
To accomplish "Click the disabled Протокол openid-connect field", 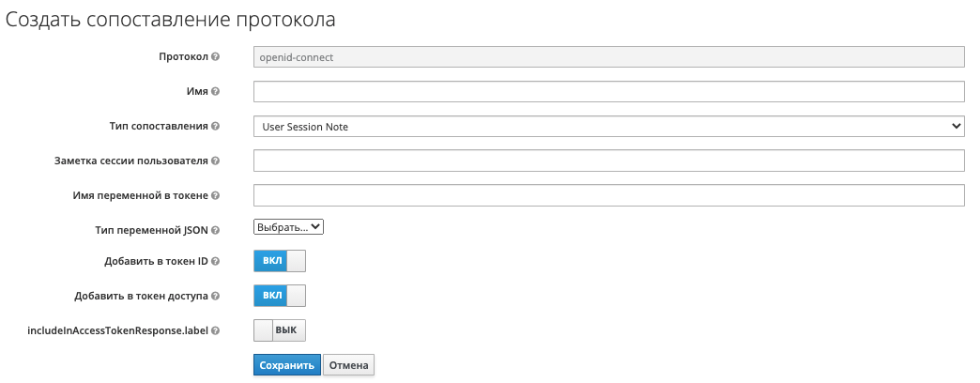I will pyautogui.click(x=608, y=56).
